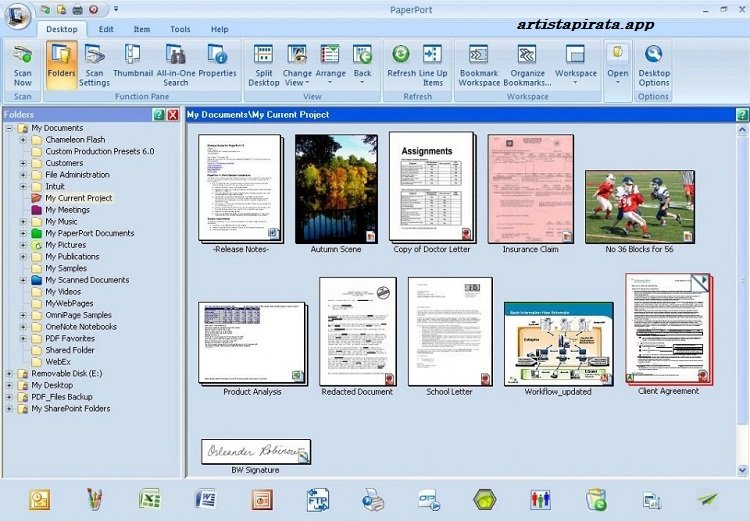The width and height of the screenshot is (750, 521).
Task: Select Custom Production Presets 6.0 folder
Action: pos(99,151)
